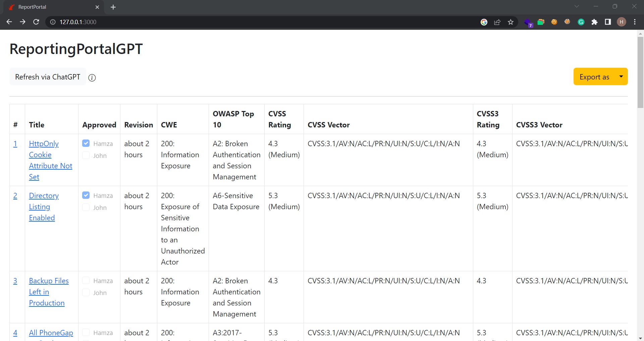This screenshot has height=341, width=644.
Task: Open row number 4 link
Action: tap(15, 333)
